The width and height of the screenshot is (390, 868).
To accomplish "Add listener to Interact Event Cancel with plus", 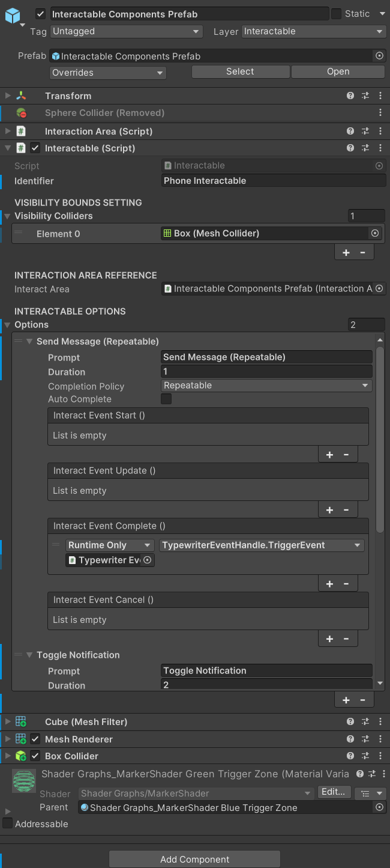I will pos(329,639).
